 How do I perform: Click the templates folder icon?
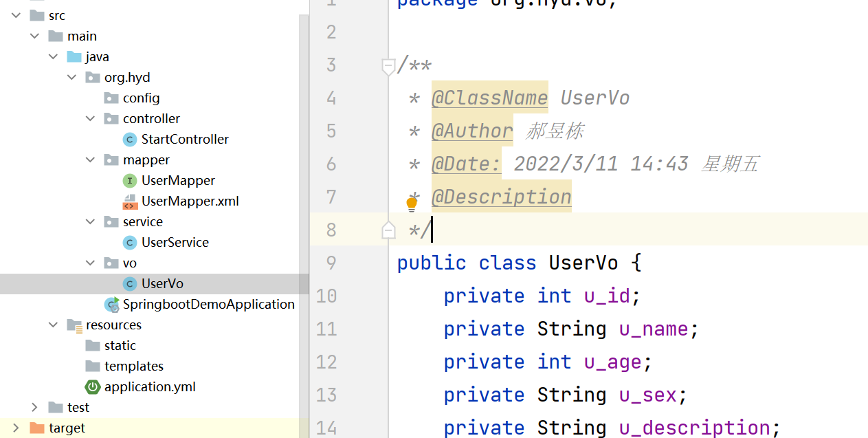click(x=93, y=366)
